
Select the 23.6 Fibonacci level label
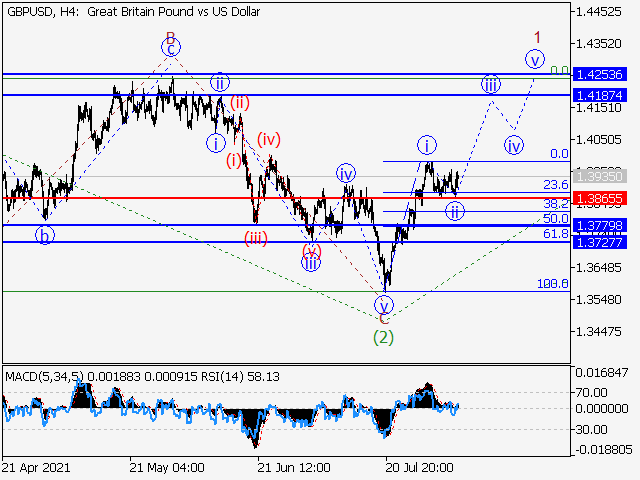tap(556, 185)
